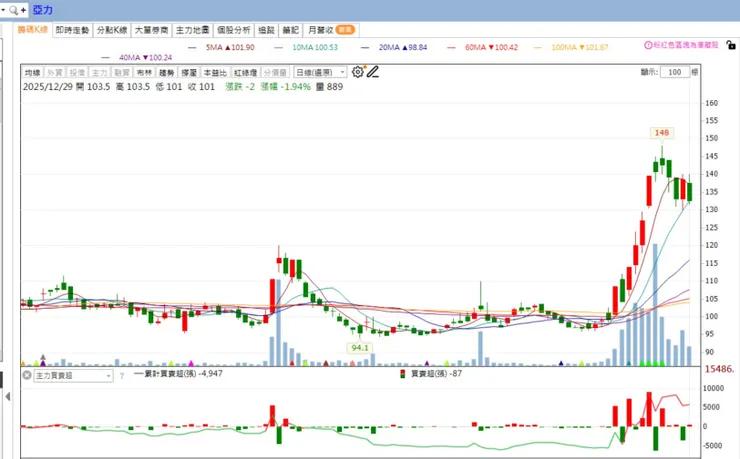Switch to 籌碼K線 tab
Screen dimensions: 740x459
tap(33, 30)
